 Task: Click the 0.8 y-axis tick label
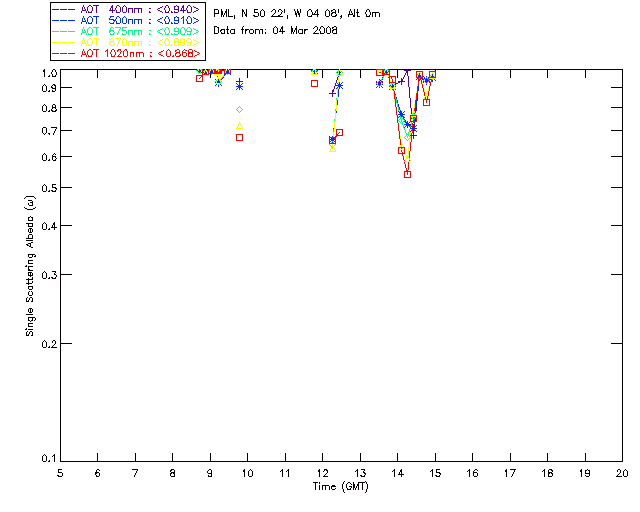(x=49, y=108)
